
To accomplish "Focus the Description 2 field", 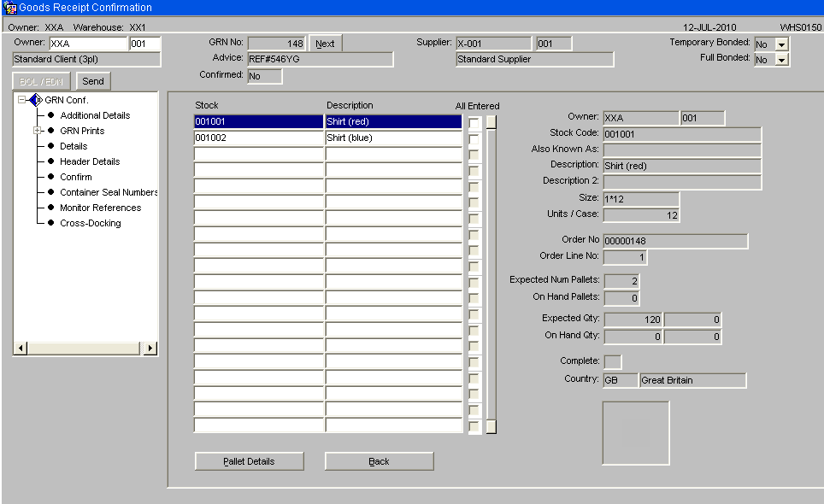I will 682,182.
